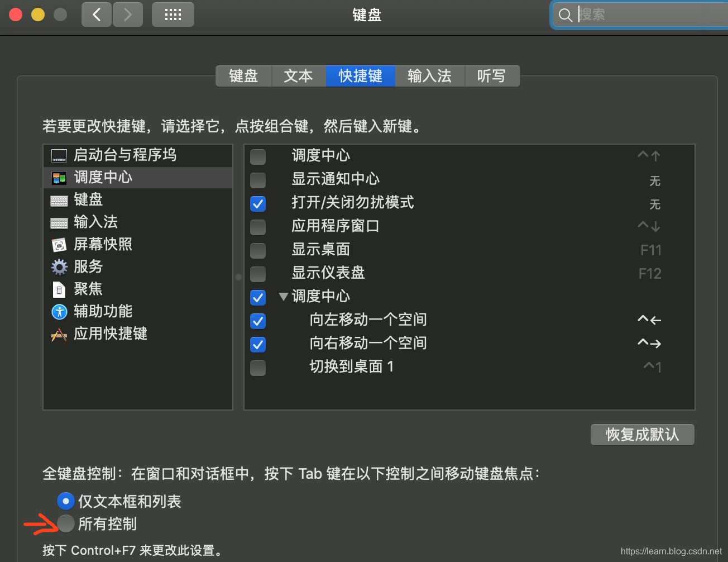This screenshot has height=562, width=728.
Task: Click the 无 shortcut value for 打开/关闭勿扰模式
Action: coord(655,204)
